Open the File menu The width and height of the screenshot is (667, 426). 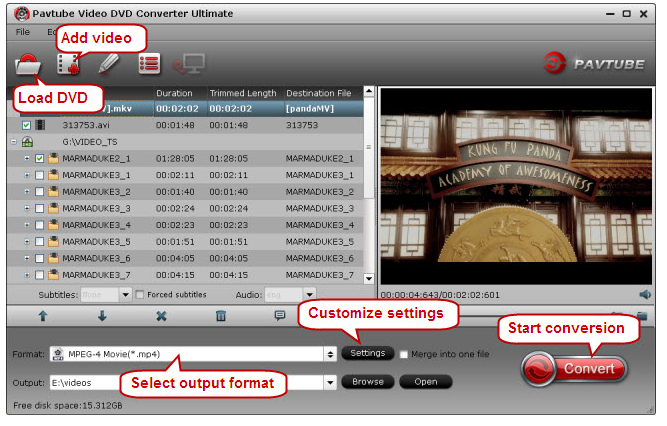pyautogui.click(x=23, y=32)
